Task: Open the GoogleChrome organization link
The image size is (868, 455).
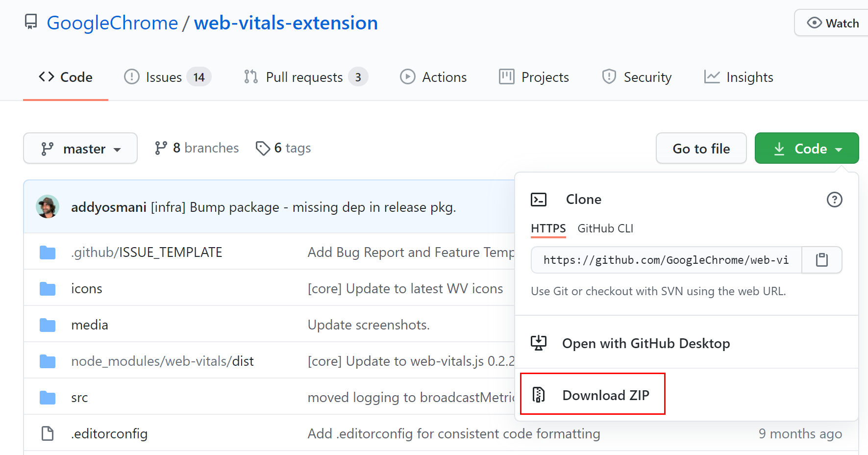Action: click(x=112, y=23)
